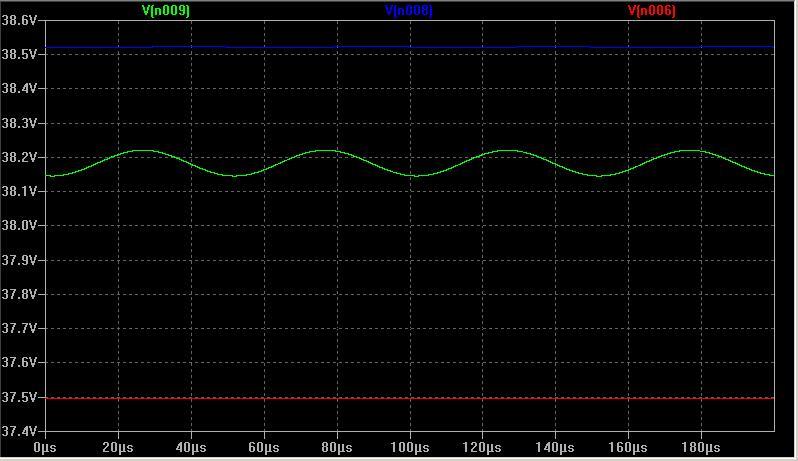
Task: Click the flat blue trace near 38.5V
Action: tap(410, 47)
